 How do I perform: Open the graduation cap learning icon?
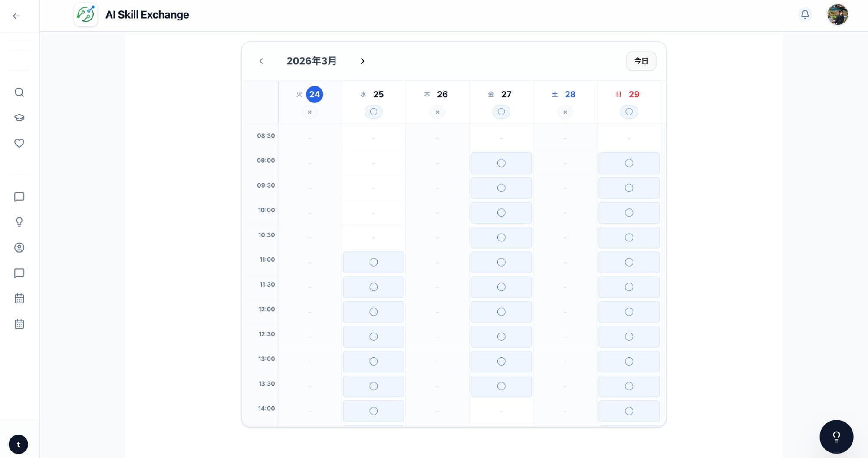pyautogui.click(x=19, y=118)
